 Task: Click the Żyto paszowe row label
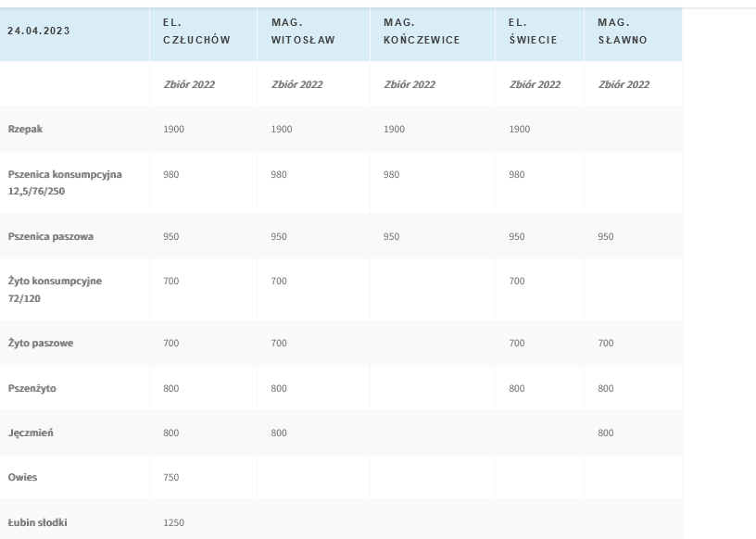pos(40,344)
